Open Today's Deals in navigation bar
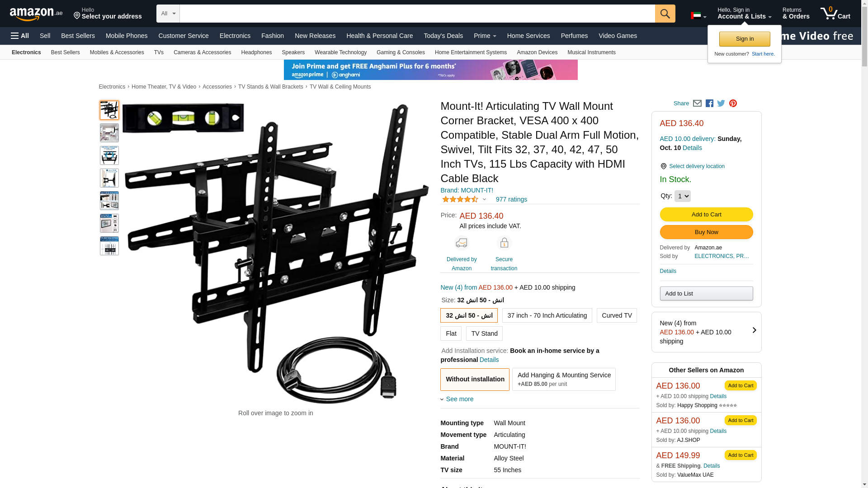Screen dimensions: 868x488 point(443,36)
